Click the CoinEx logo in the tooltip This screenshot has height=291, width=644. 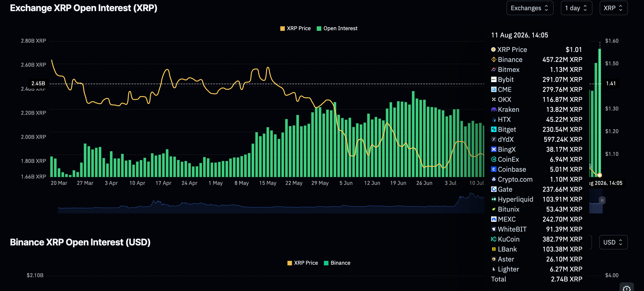pos(493,159)
